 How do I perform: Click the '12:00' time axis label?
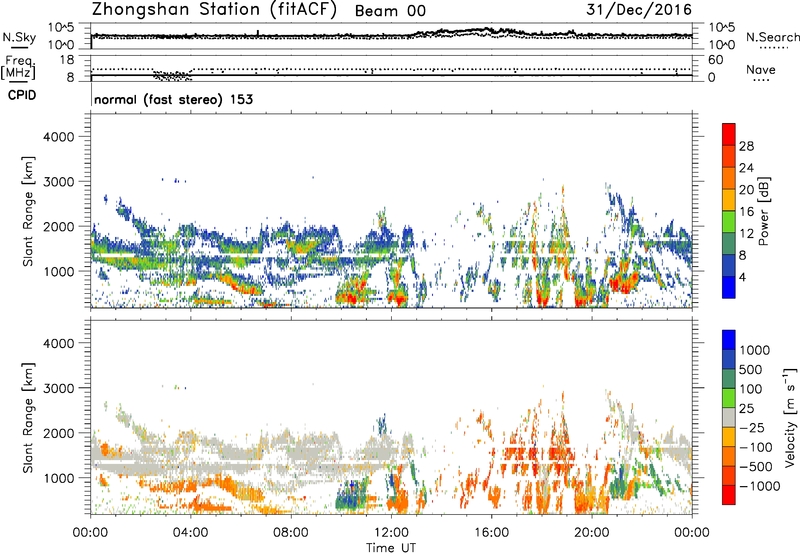click(x=391, y=533)
